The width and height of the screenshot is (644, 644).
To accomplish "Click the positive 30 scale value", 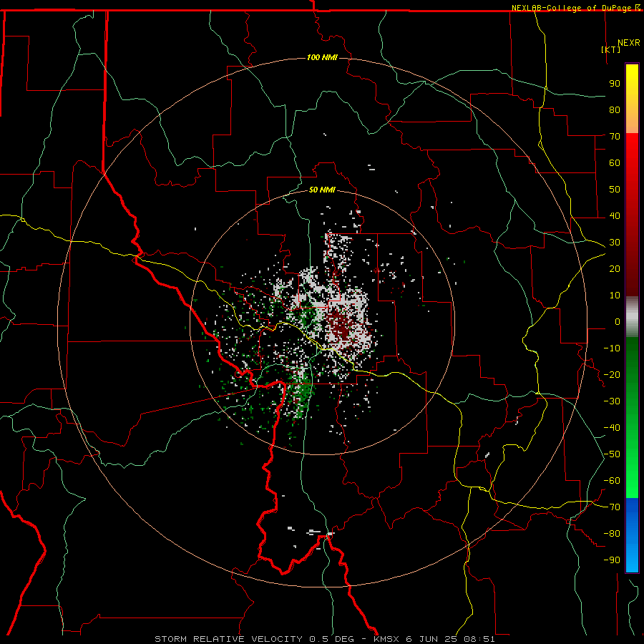I will click(x=615, y=243).
